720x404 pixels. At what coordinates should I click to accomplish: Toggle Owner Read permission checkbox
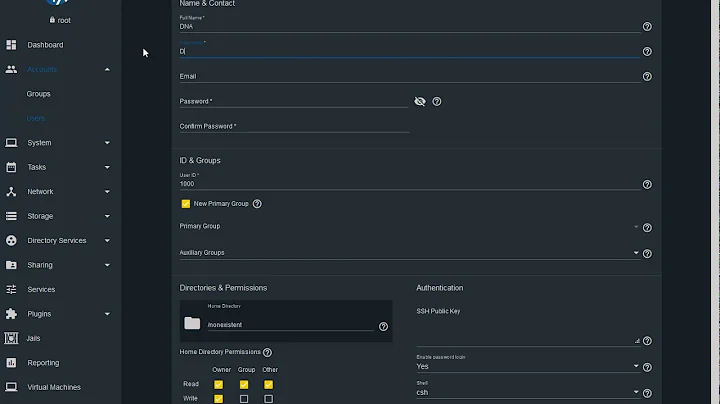219,384
